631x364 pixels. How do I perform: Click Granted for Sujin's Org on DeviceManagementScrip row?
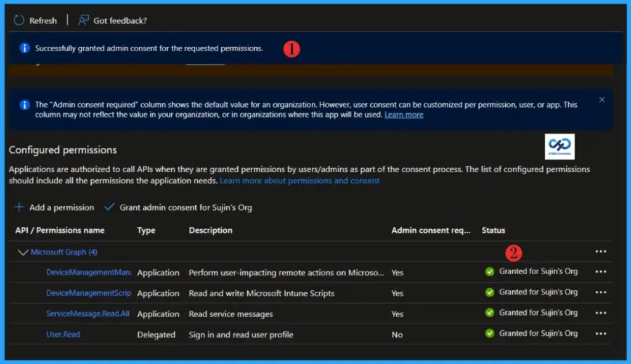coord(539,292)
